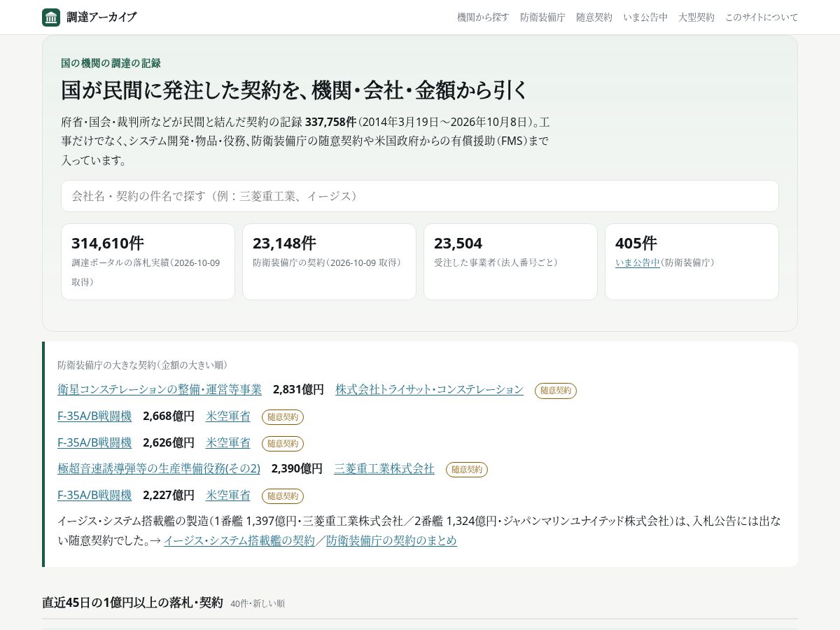This screenshot has height=630, width=840.
Task: Click the 23,504 受注した事業者 card
Action: point(510,262)
